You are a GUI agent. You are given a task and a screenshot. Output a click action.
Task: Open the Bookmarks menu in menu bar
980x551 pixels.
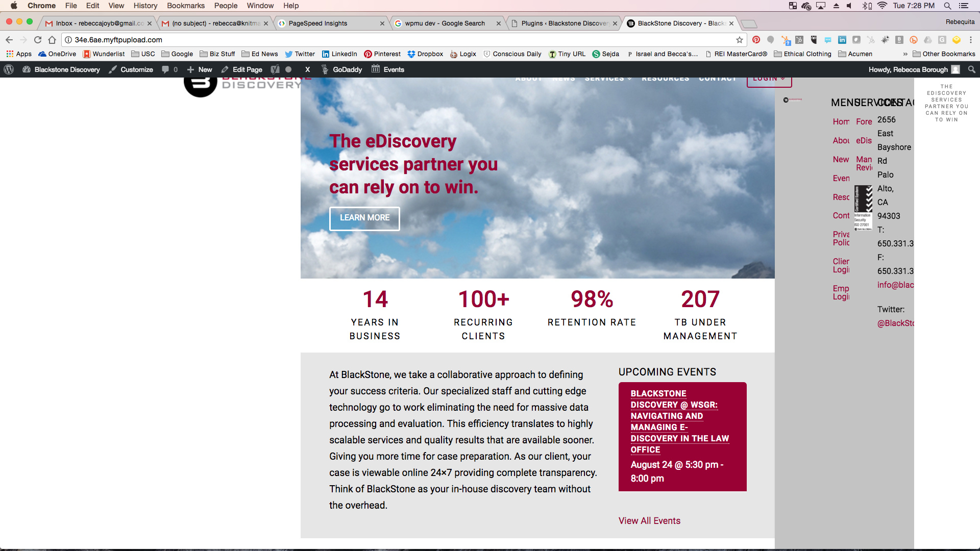185,6
